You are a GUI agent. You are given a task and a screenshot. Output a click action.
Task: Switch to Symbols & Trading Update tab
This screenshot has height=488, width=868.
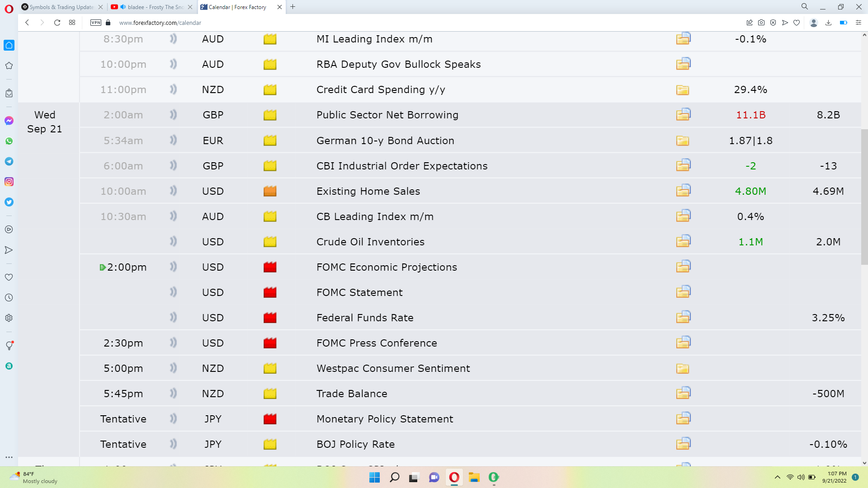click(x=61, y=7)
